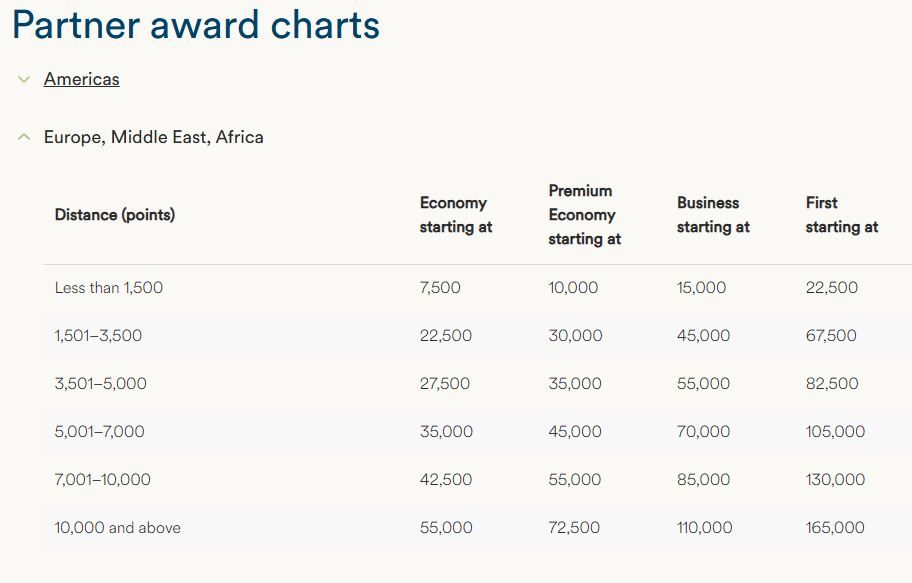Click the First starting at header
The height and width of the screenshot is (583, 912).
(841, 215)
